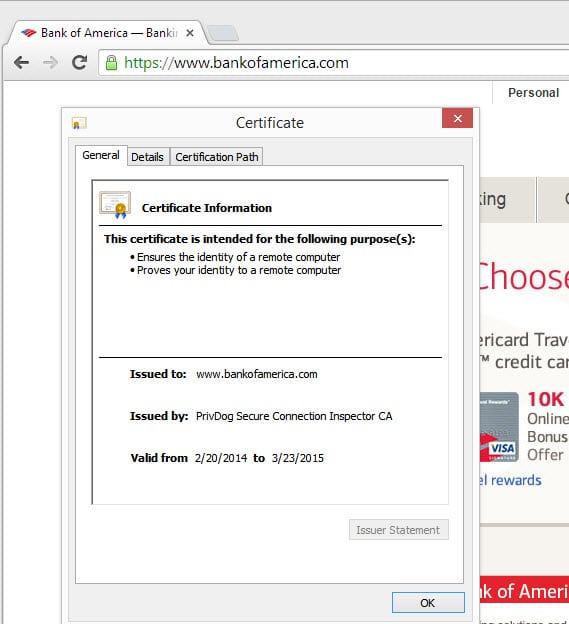Click the OK button

pyautogui.click(x=428, y=603)
